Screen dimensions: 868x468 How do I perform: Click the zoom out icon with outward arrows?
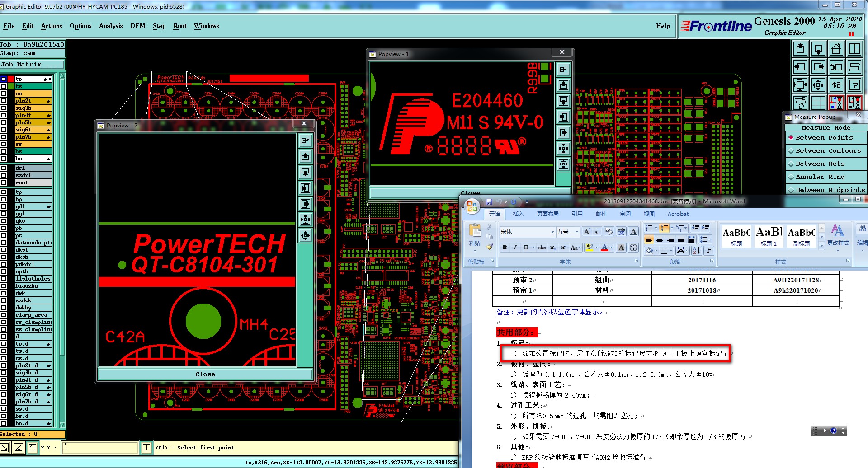pyautogui.click(x=818, y=85)
